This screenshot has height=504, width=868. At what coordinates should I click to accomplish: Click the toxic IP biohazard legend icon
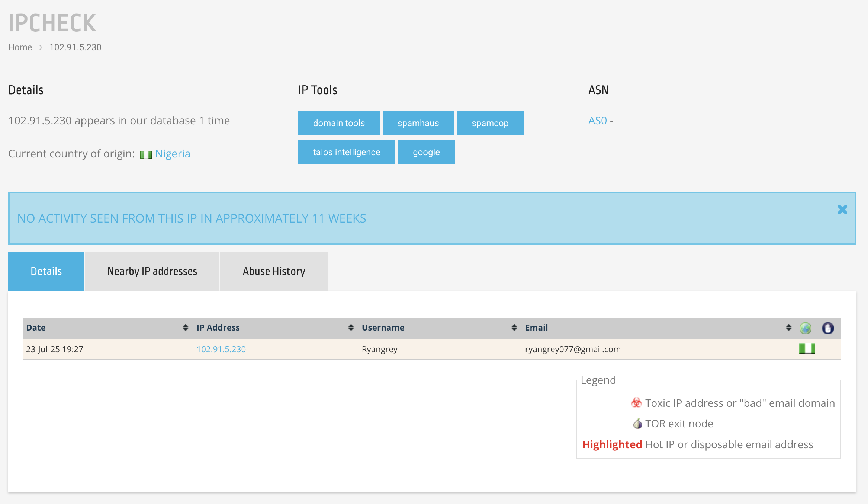coord(636,402)
